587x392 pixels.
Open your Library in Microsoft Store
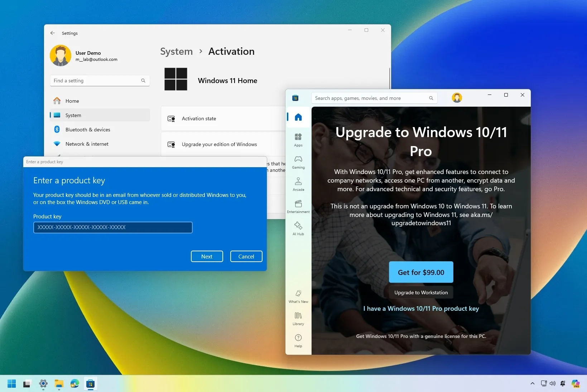tap(298, 318)
